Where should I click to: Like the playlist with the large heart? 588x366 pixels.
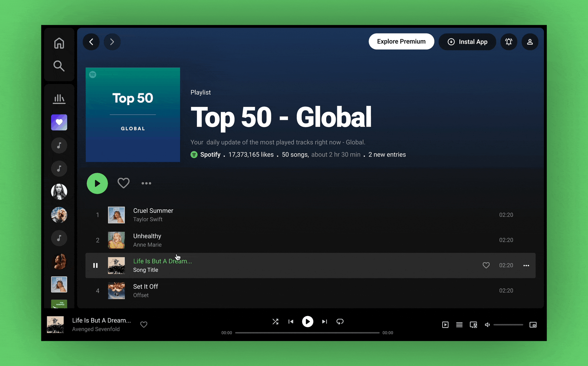click(x=123, y=183)
